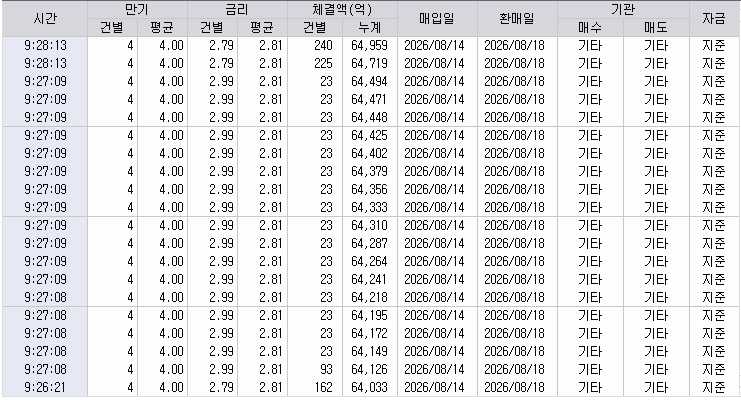Screen dimensions: 741x400
Task: Click the 체결액(억) group header
Action: coord(343,9)
